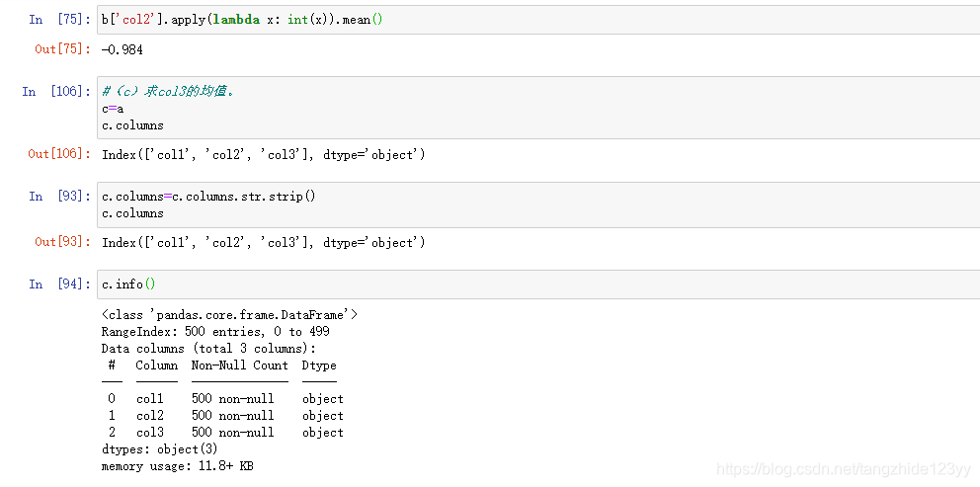The image size is (980, 487).
Task: Select the Out[106] prompt label
Action: [x=59, y=154]
